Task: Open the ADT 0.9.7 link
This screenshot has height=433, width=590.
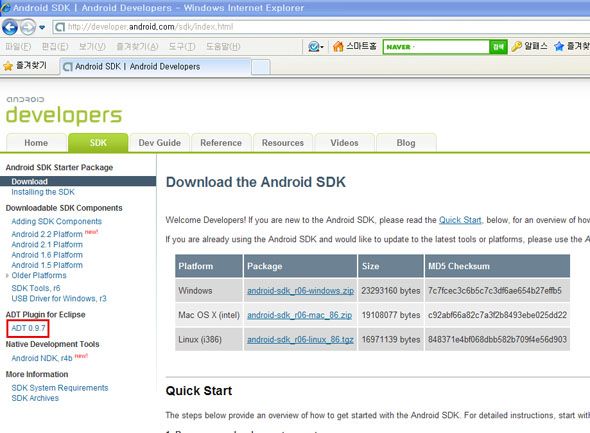Action: pos(28,328)
